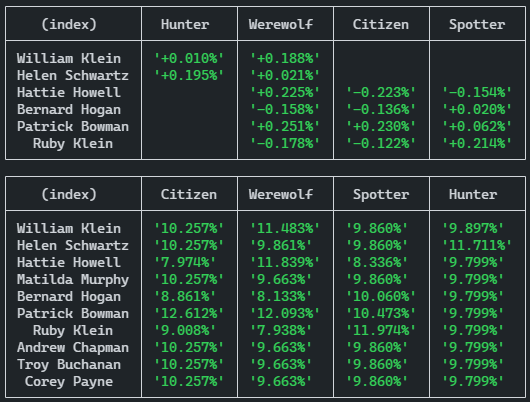Click the Werewolf header in top table
530x402 pixels.
pos(281,24)
